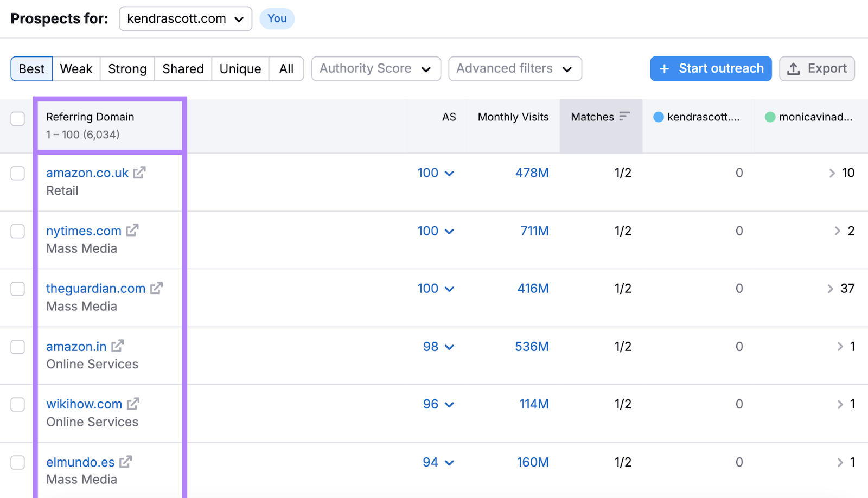Open the nytimes.com referring domain link

pos(83,230)
